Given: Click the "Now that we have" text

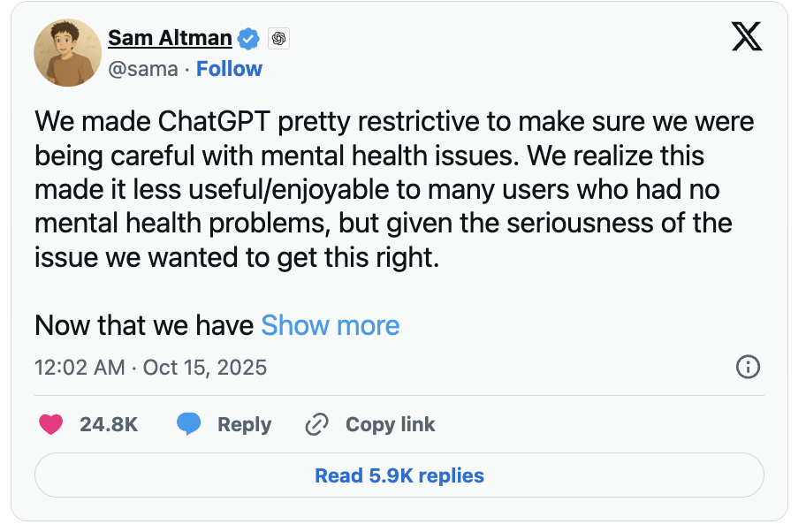Looking at the screenshot, I should pyautogui.click(x=144, y=325).
